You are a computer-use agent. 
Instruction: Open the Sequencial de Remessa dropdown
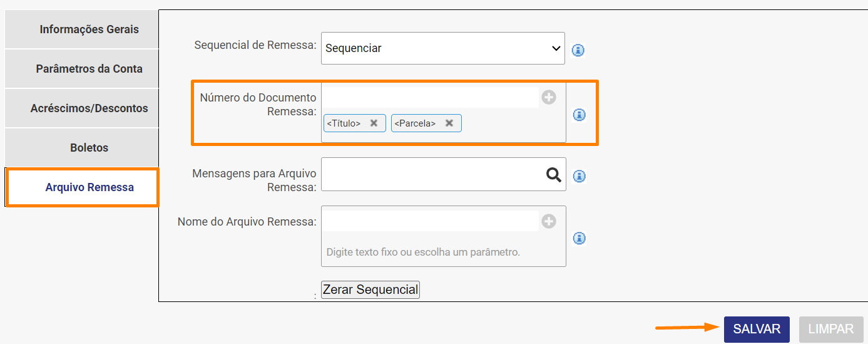pyautogui.click(x=442, y=48)
